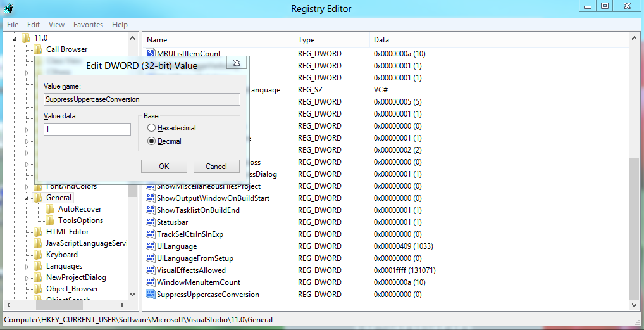Select the Statusbar value name

click(172, 222)
